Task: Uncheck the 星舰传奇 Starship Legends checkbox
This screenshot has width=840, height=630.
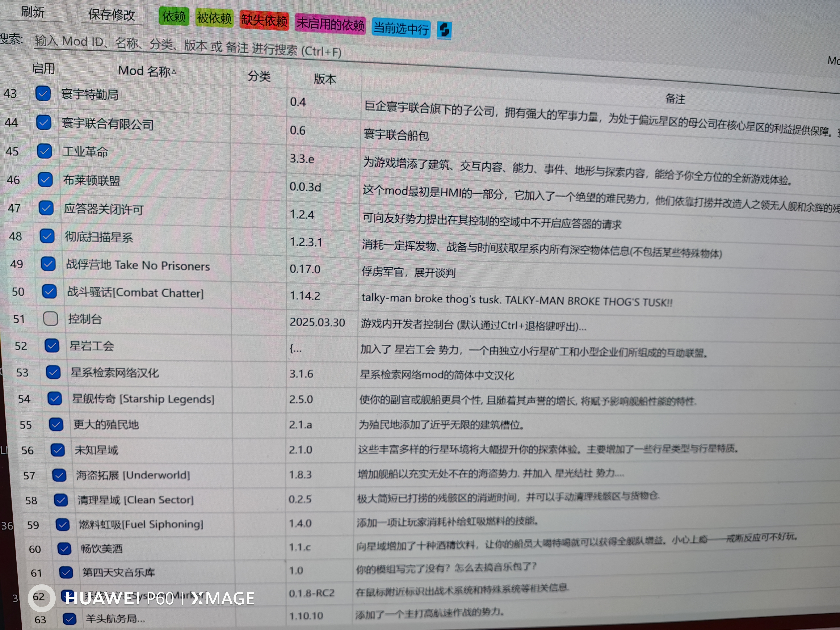Action: click(x=55, y=398)
